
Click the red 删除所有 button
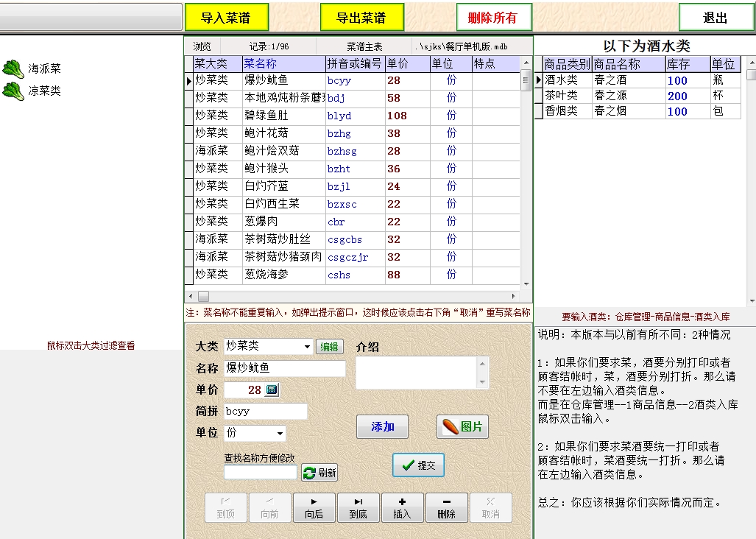[x=492, y=18]
